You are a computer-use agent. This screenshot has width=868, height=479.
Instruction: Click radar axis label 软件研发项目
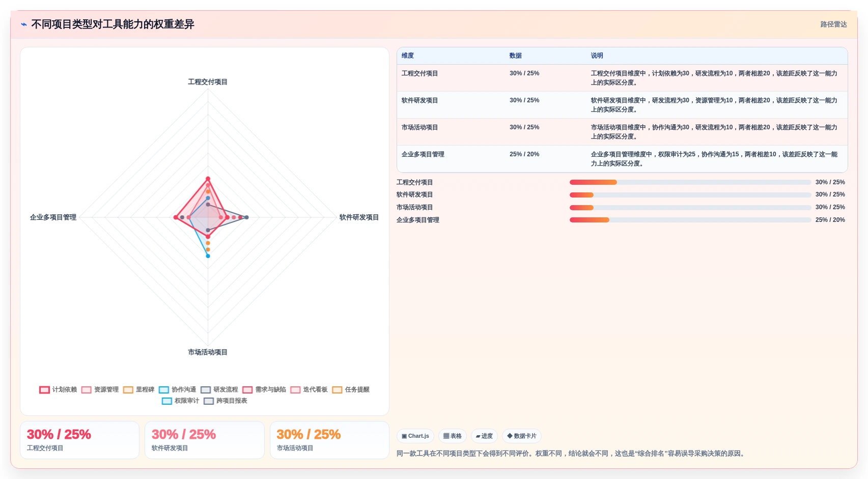point(359,217)
